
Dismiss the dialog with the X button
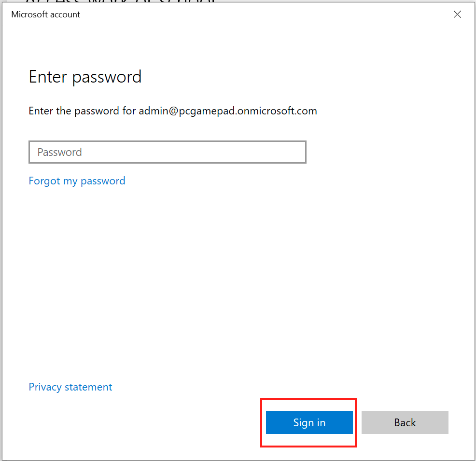457,14
